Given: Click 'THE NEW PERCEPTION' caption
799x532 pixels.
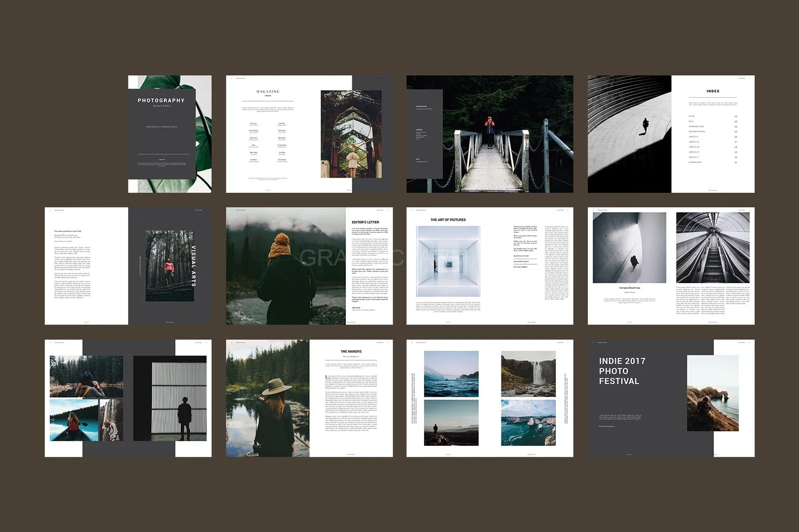Looking at the screenshot, I should click(x=629, y=288).
